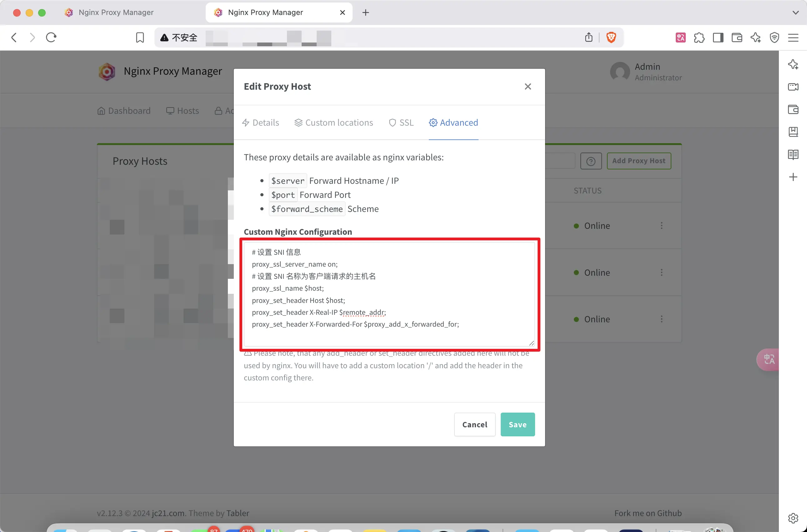This screenshot has width=807, height=532.
Task: Open the wallet icon in the sidebar
Action: [793, 109]
